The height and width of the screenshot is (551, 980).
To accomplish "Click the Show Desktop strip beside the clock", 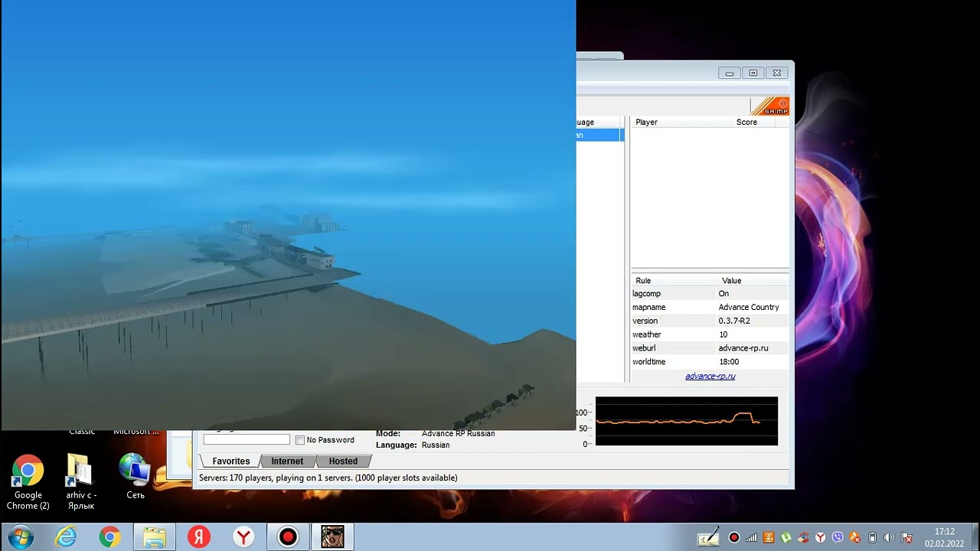I will point(975,537).
